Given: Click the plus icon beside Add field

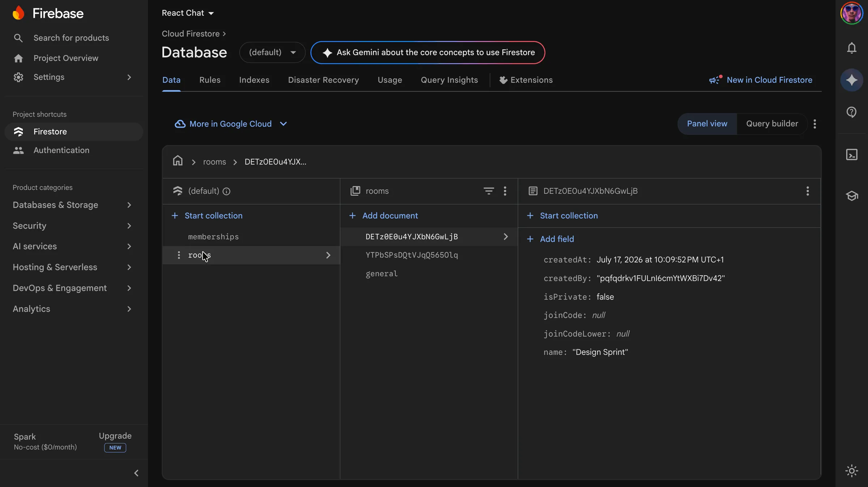Looking at the screenshot, I should (x=530, y=239).
